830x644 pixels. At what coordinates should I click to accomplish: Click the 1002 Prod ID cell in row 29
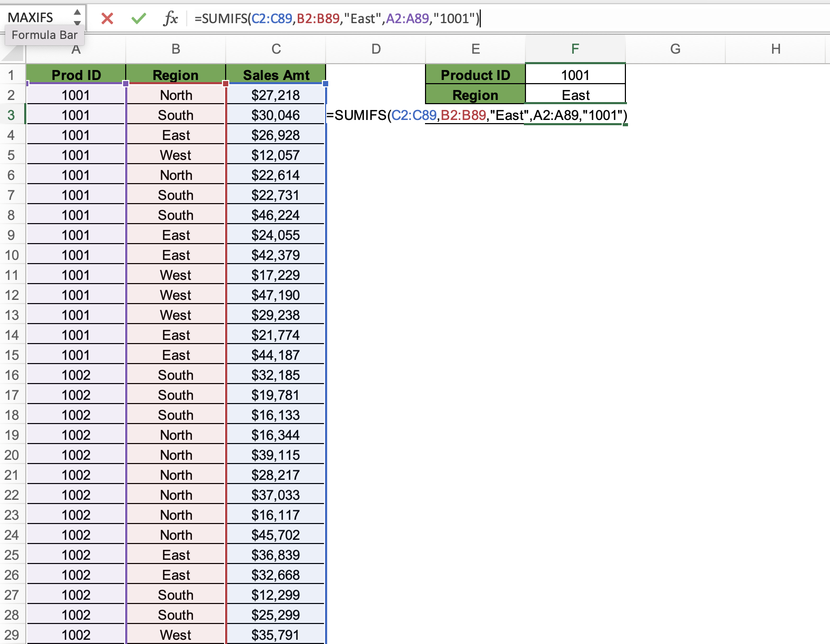pyautogui.click(x=76, y=635)
